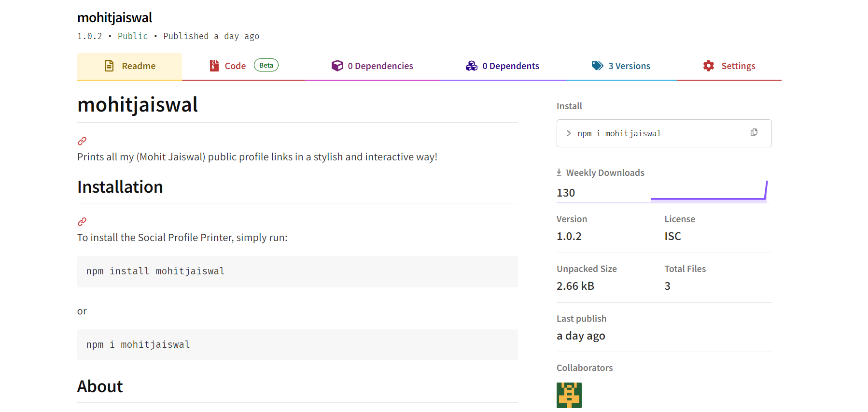Open the Readme tab

[129, 66]
